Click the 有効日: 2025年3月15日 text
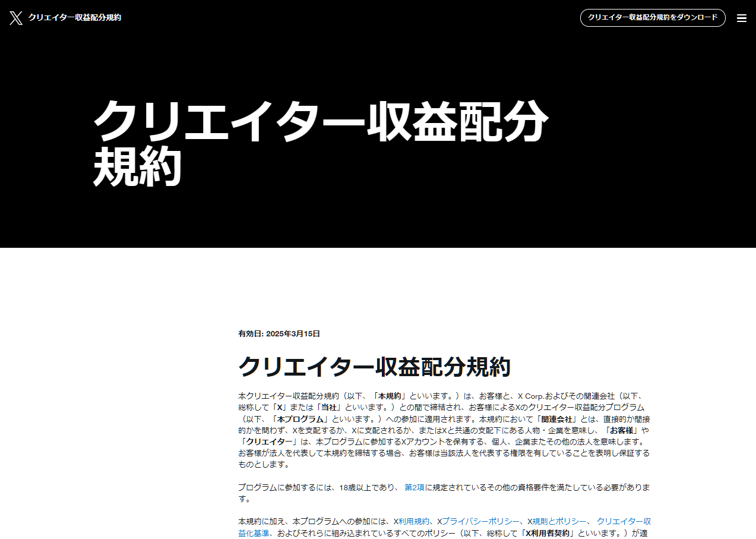 279,334
